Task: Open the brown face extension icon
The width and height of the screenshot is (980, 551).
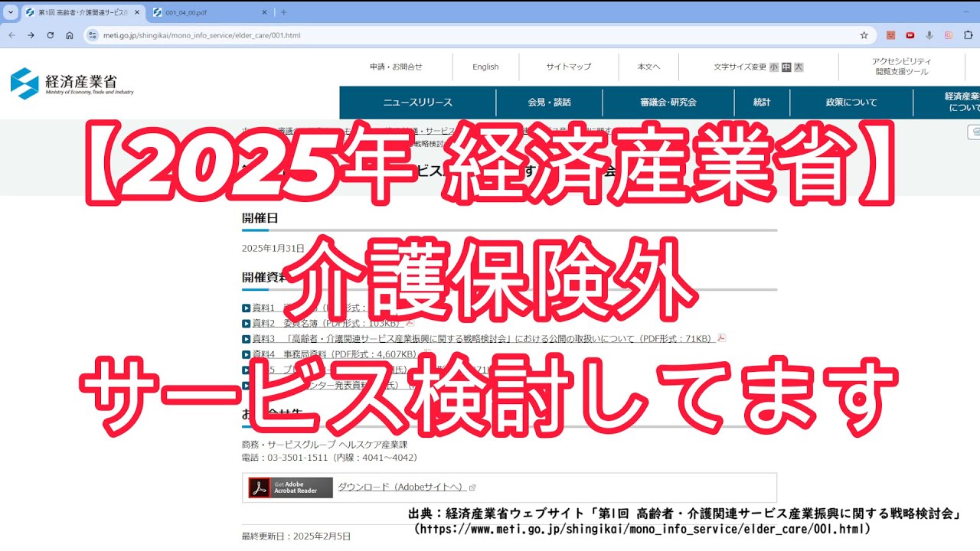Action: pos(890,35)
